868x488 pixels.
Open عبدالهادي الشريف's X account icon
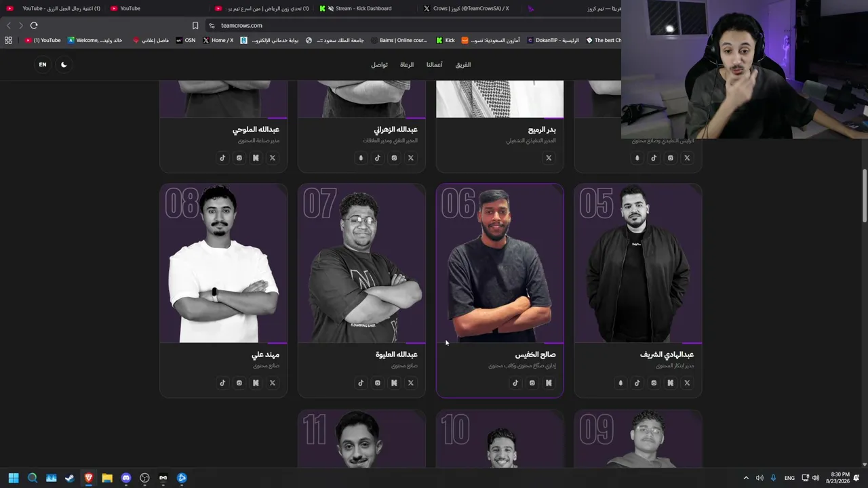pyautogui.click(x=687, y=383)
